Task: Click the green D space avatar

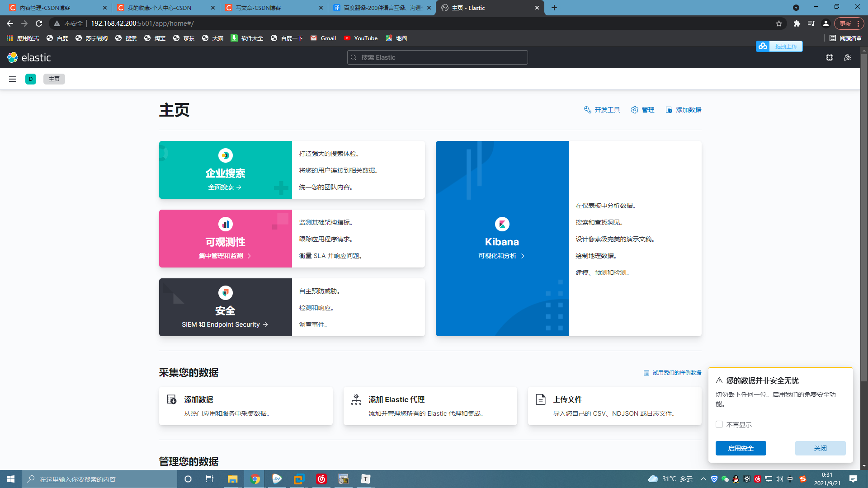Action: pos(31,79)
